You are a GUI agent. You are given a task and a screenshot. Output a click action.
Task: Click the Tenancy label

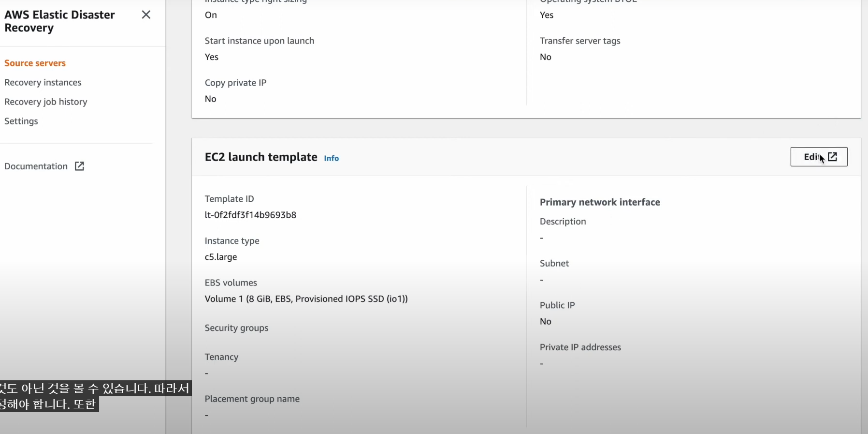[221, 357]
